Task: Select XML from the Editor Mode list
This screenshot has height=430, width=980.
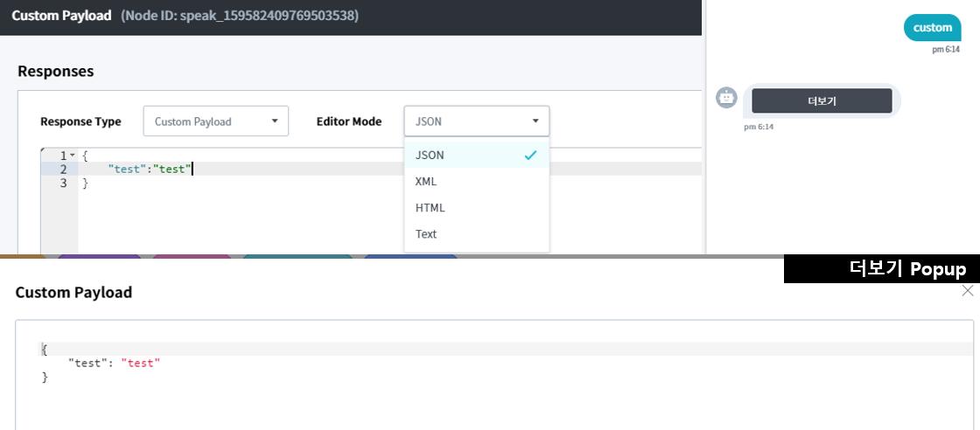Action: click(426, 182)
